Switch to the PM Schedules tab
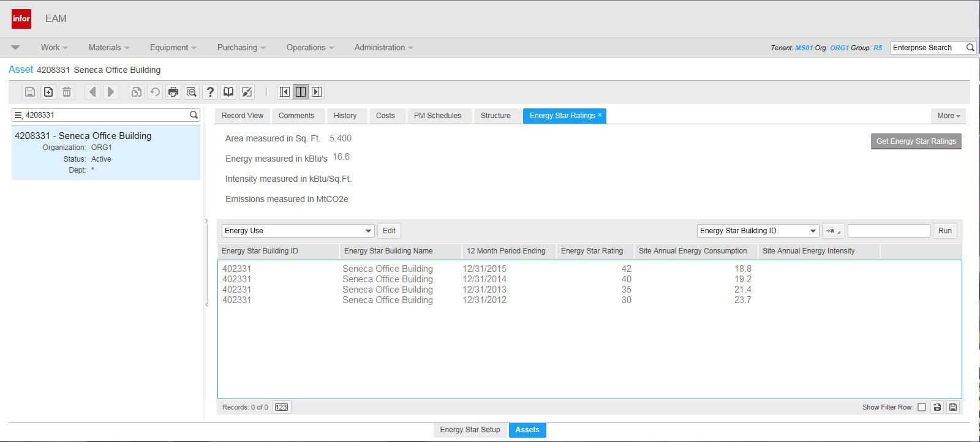The image size is (980, 442). pyautogui.click(x=437, y=116)
